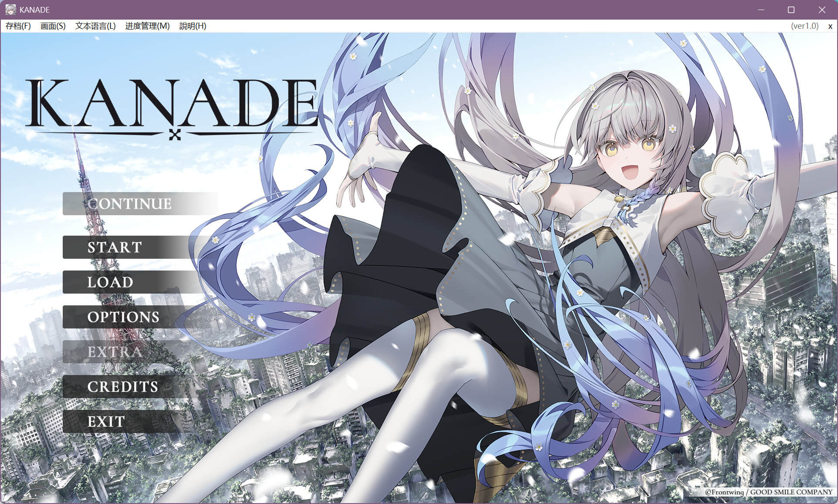Screen dimensions: 838x504
Task: Start a new game with START
Action: tap(115, 247)
